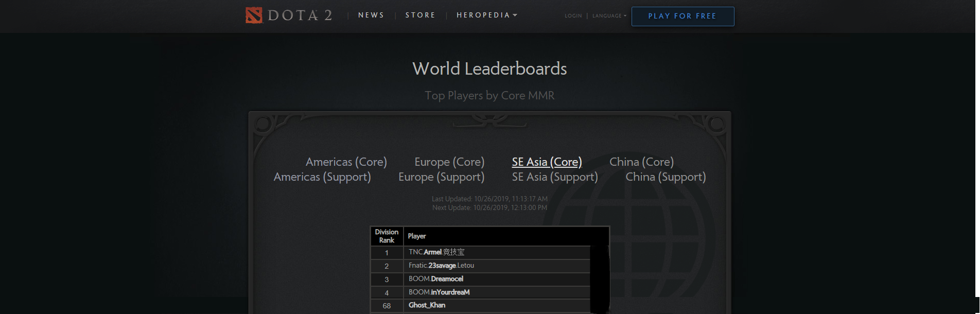Expand the HEROPEDIA dropdown menu
This screenshot has height=314, width=980.
(x=487, y=15)
